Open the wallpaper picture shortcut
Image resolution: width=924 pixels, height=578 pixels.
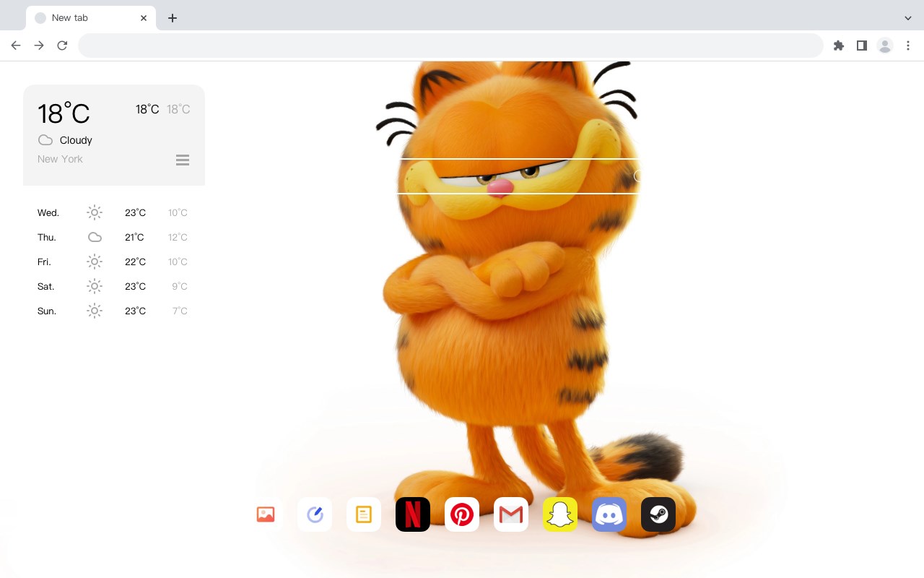tap(266, 514)
